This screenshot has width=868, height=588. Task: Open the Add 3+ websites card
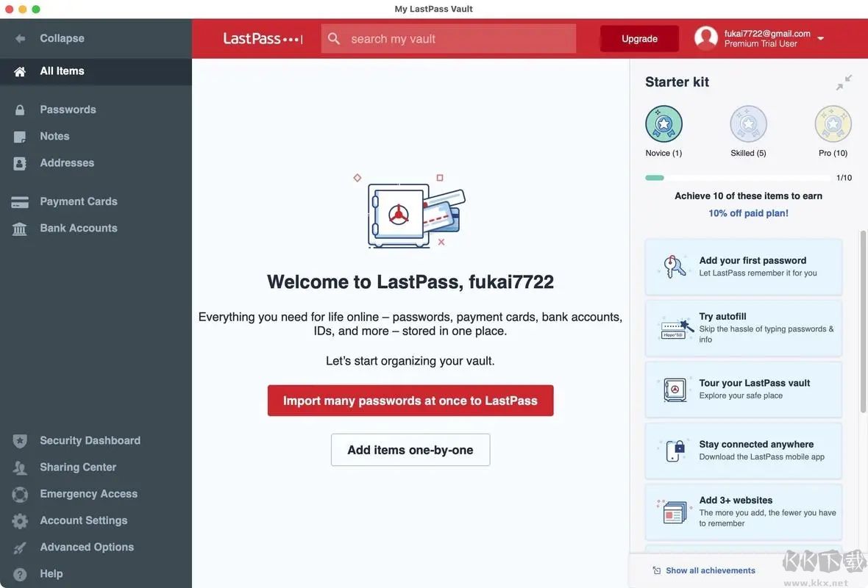pyautogui.click(x=744, y=512)
